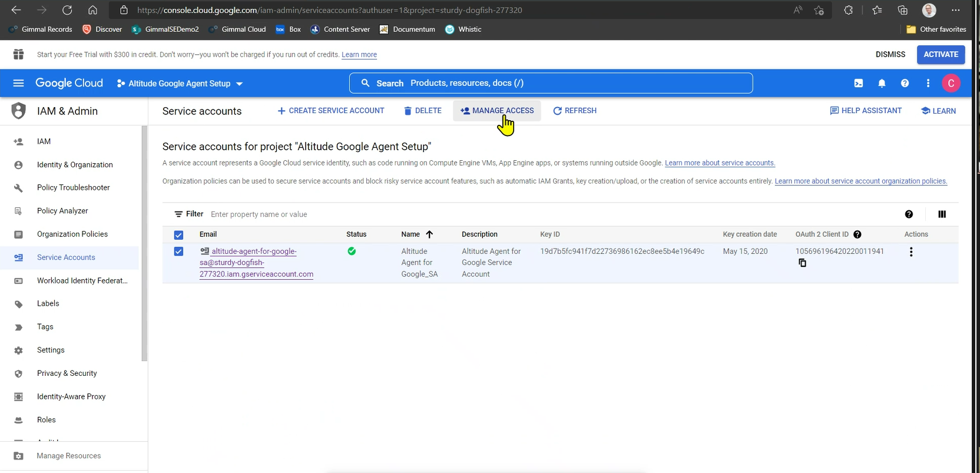
Task: Uncheck the altitude-agent service account row
Action: [178, 252]
